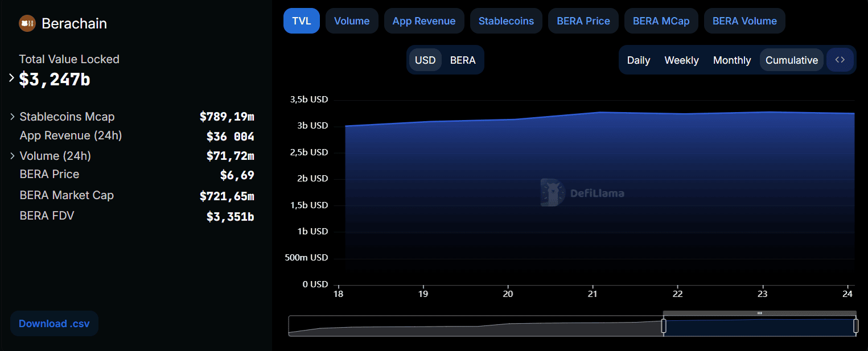
Task: Click the date 21 on the x-axis
Action: (593, 294)
